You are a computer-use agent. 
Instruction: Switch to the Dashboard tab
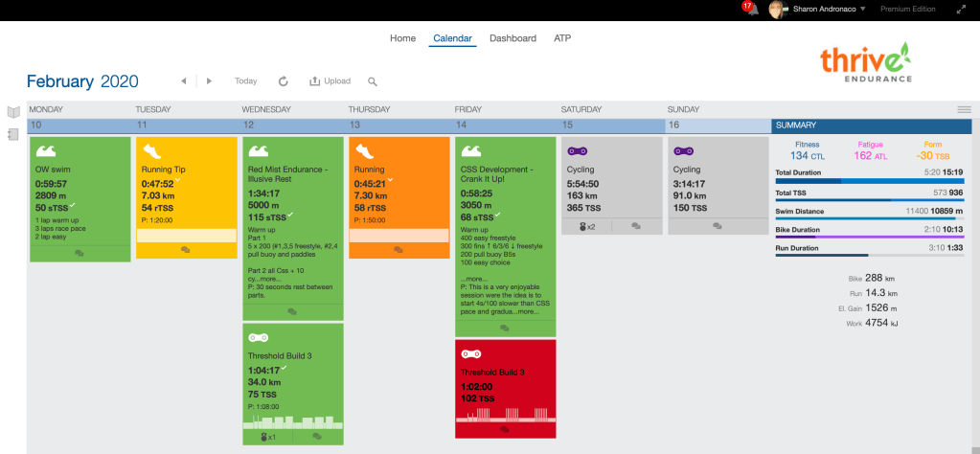click(513, 38)
